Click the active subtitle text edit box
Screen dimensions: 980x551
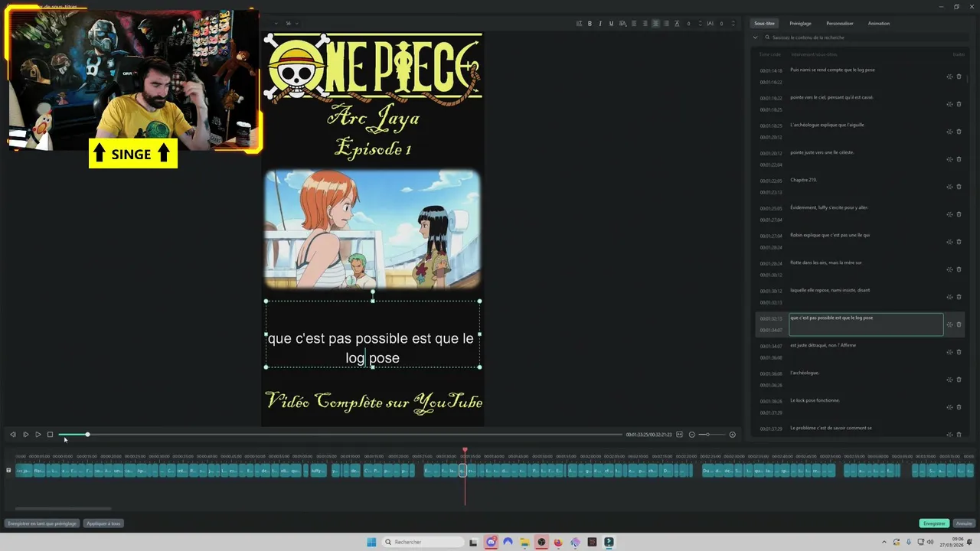pos(866,324)
